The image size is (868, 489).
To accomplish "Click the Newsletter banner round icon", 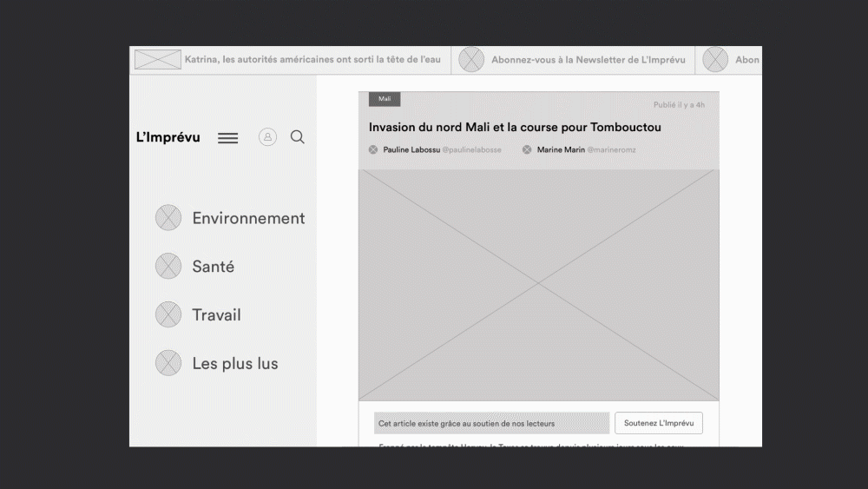I will [471, 59].
